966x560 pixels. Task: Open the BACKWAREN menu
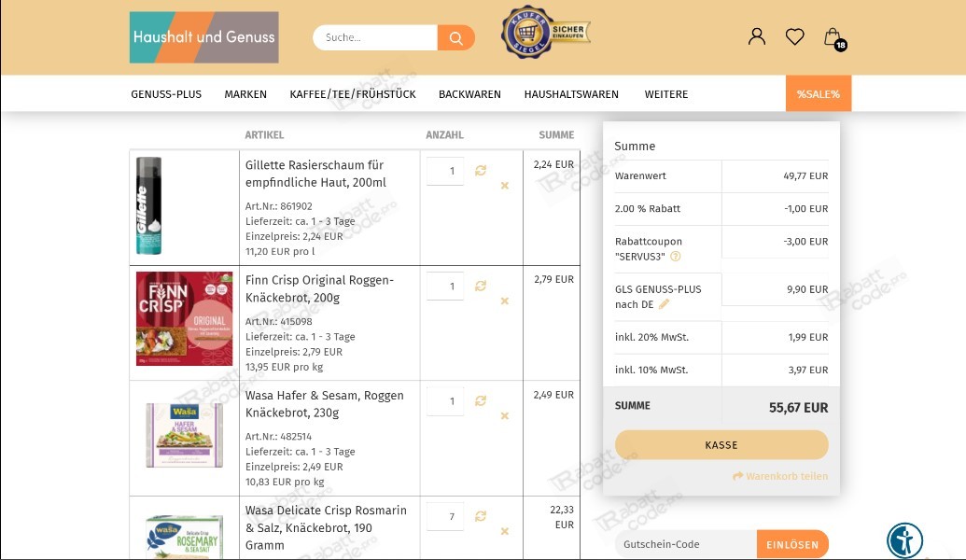pos(469,94)
